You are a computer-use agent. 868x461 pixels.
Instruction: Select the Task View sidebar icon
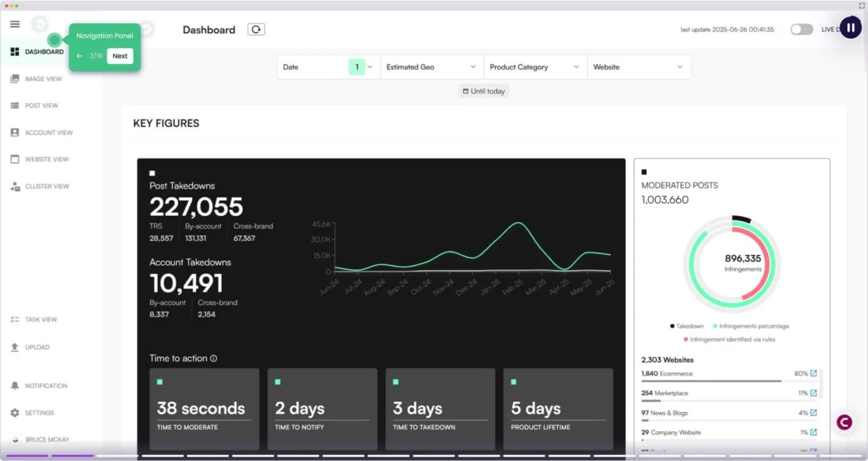click(40, 319)
